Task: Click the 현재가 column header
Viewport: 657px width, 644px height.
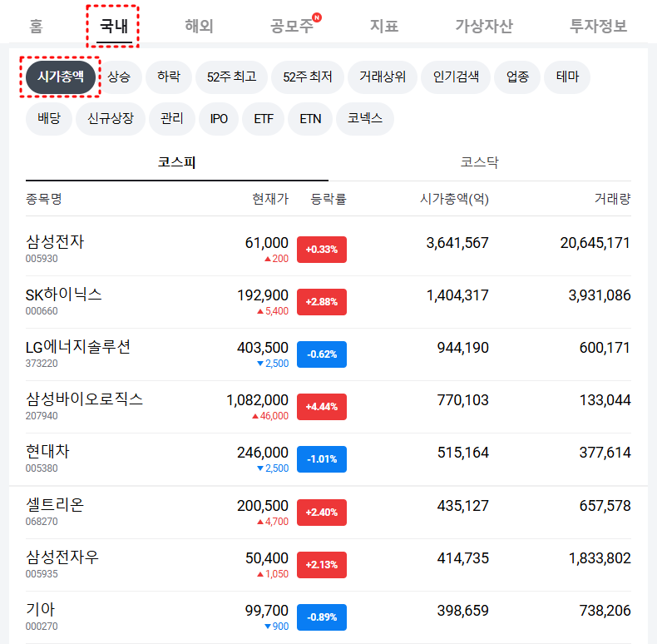Action: pyautogui.click(x=270, y=199)
